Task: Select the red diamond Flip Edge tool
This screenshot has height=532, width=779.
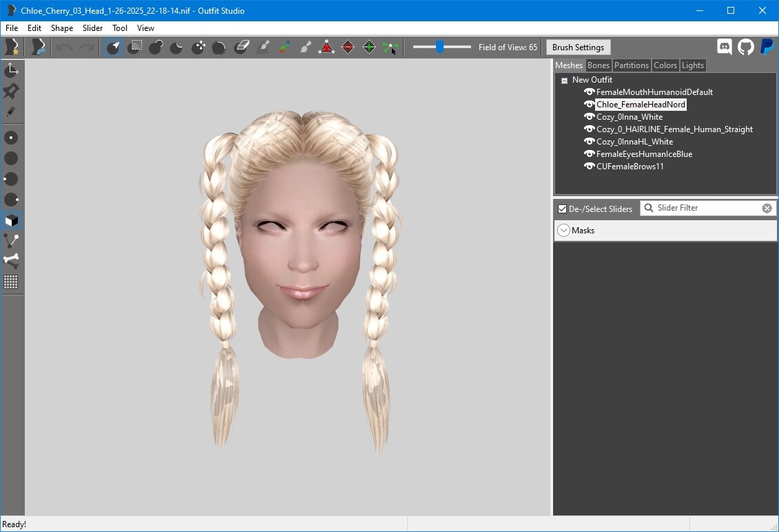Action: pos(349,47)
